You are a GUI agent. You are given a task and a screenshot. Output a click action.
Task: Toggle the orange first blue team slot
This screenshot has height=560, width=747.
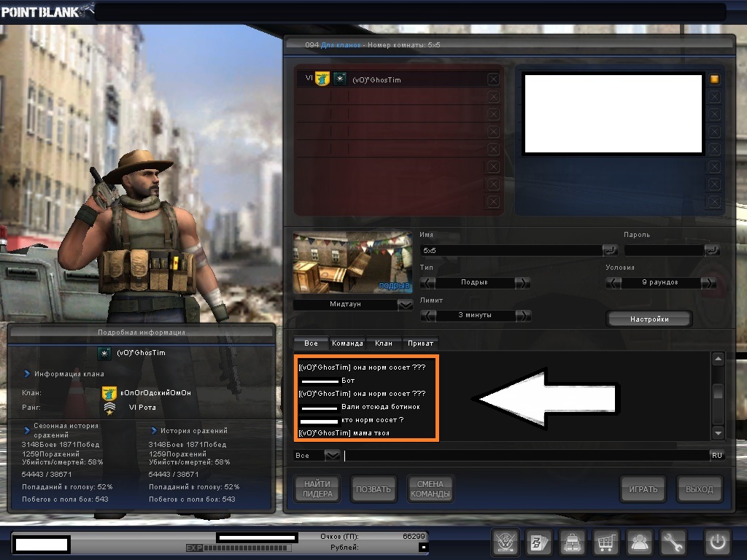click(715, 79)
